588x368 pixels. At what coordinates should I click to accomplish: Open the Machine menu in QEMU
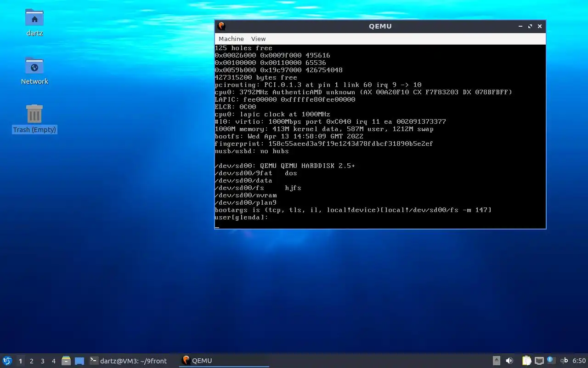[231, 39]
